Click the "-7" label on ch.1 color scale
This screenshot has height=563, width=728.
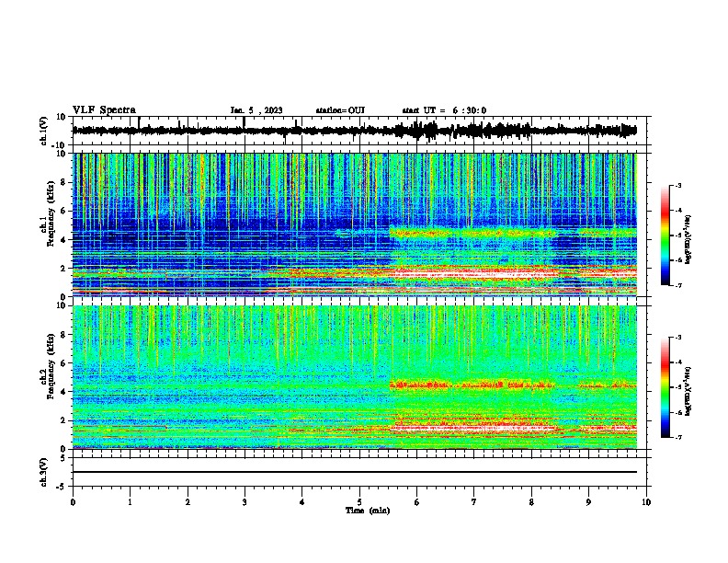[678, 285]
